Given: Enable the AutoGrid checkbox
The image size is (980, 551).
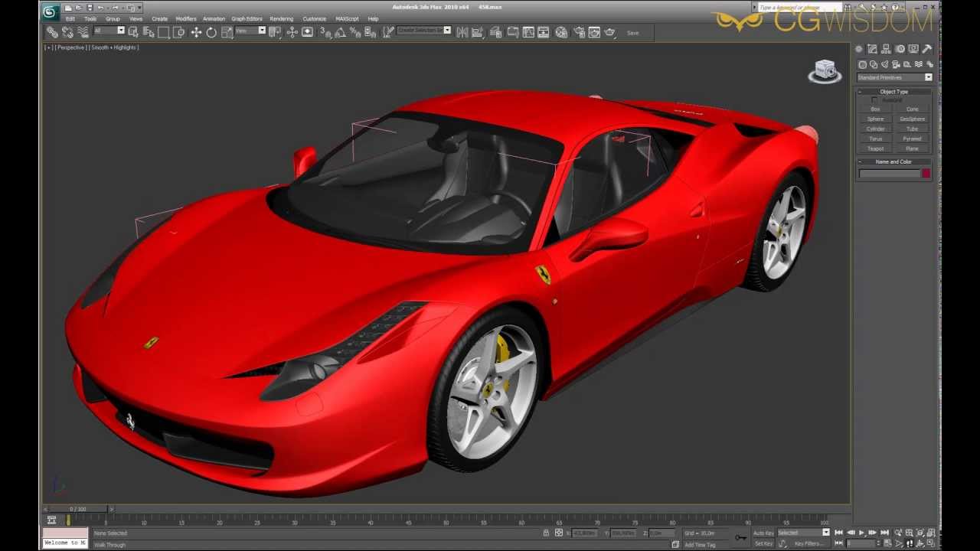Looking at the screenshot, I should [874, 100].
